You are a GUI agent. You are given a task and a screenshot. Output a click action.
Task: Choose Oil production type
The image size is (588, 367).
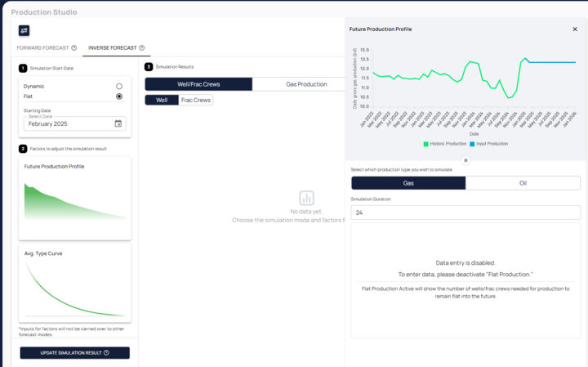(523, 183)
